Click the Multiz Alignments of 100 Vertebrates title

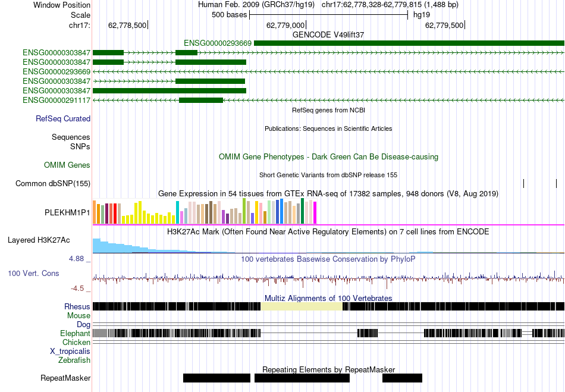pyautogui.click(x=328, y=299)
